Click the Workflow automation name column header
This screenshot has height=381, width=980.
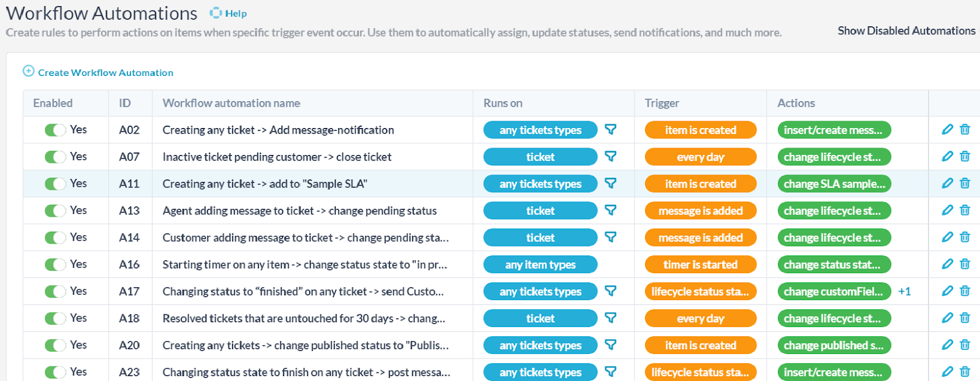(231, 103)
